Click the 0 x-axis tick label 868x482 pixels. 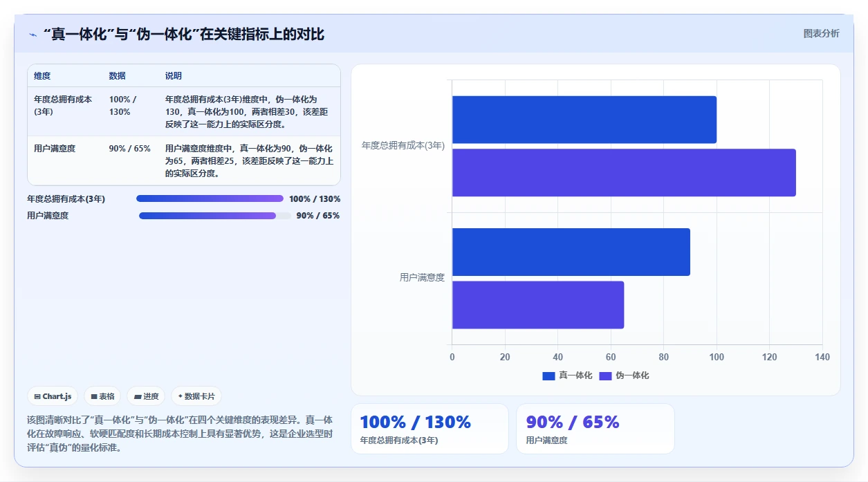click(452, 357)
